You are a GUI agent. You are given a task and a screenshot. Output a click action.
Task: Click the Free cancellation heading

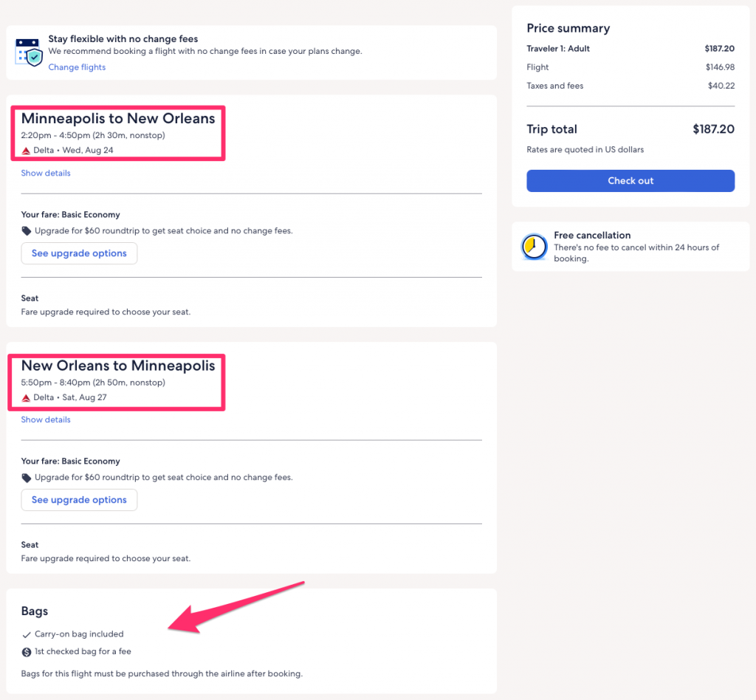click(x=592, y=236)
